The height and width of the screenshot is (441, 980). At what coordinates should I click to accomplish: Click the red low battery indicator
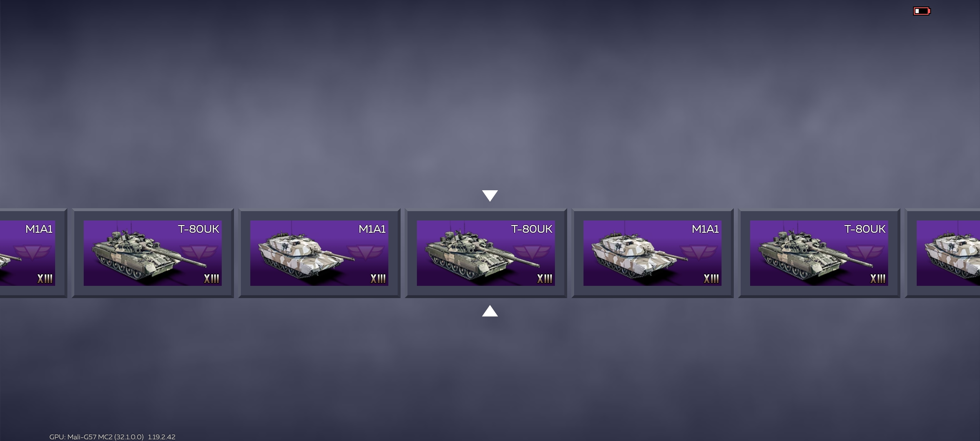pyautogui.click(x=922, y=11)
